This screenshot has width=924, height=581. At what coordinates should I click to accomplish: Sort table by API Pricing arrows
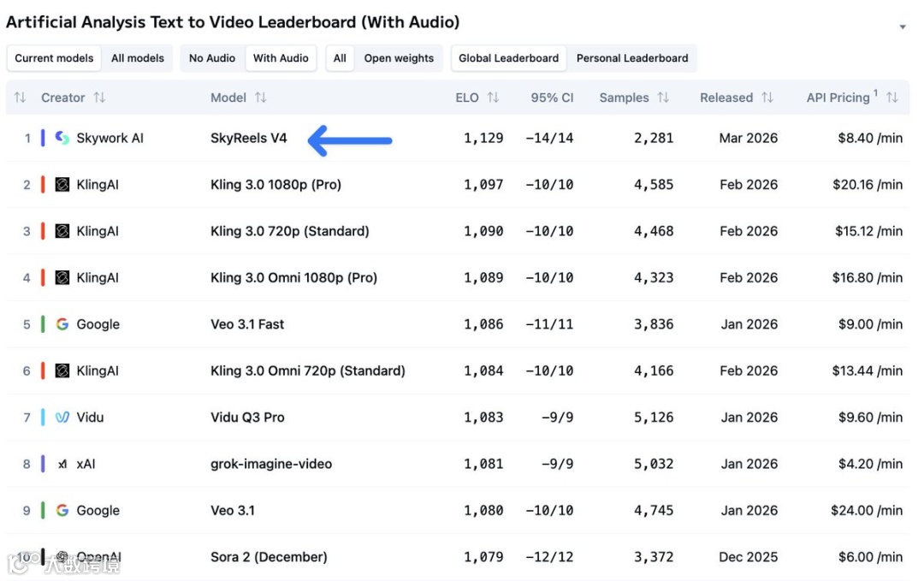[892, 98]
